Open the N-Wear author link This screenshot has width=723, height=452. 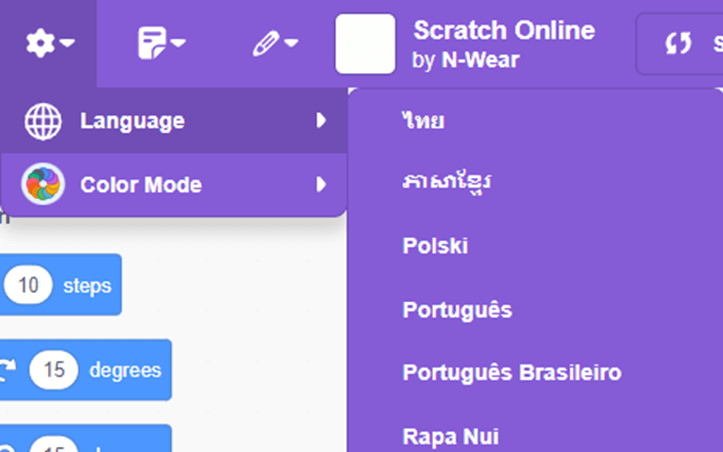tap(480, 60)
